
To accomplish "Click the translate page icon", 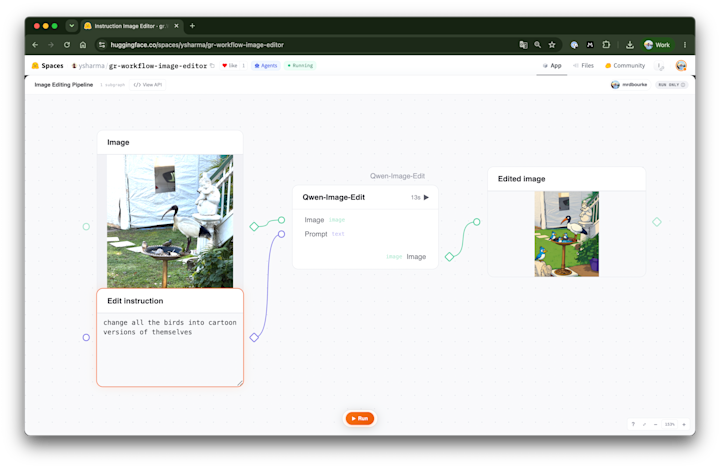I will (523, 45).
